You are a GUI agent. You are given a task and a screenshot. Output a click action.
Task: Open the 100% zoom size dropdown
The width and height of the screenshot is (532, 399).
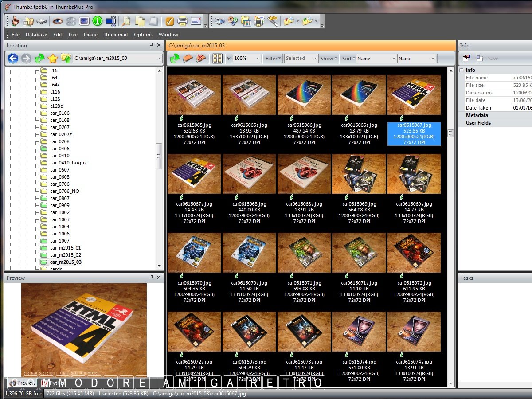[258, 58]
